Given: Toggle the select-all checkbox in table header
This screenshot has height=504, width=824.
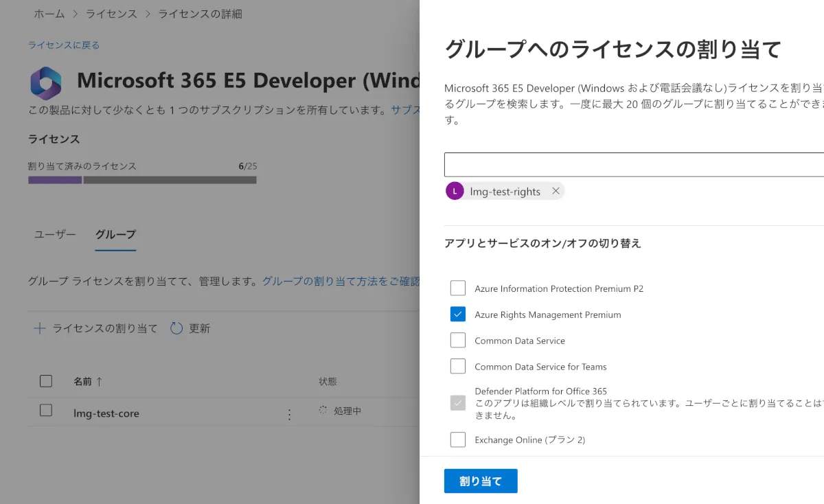Looking at the screenshot, I should tap(46, 381).
